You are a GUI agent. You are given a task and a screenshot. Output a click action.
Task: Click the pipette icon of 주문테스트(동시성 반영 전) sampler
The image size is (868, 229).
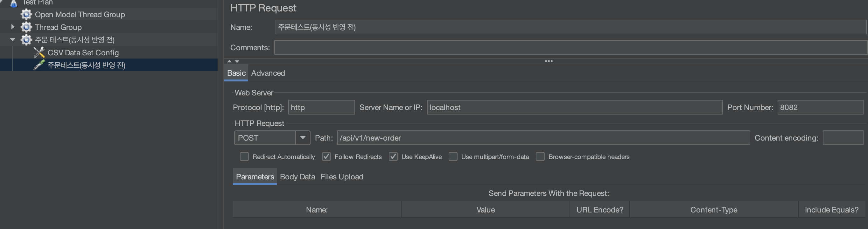click(x=39, y=65)
